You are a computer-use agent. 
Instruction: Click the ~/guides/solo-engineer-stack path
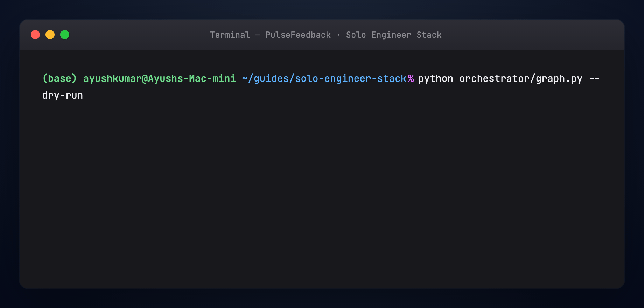point(324,78)
